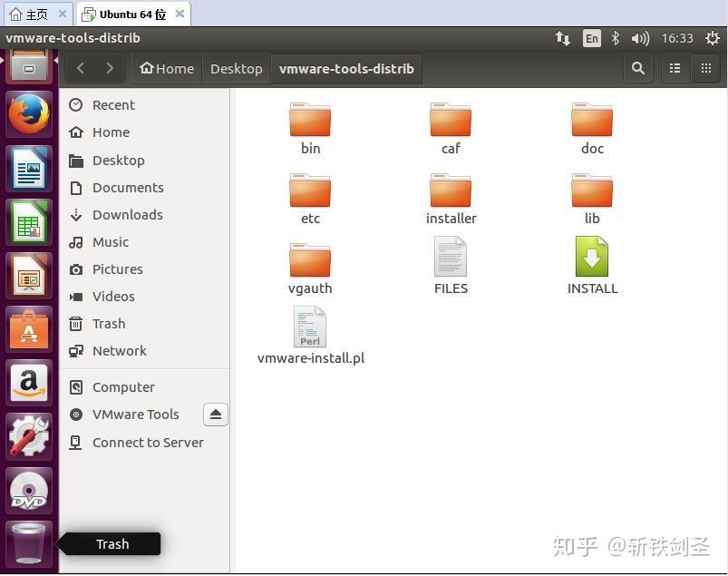Click the vmware-tools-distrib path segment
Viewport: 728px width, 576px height.
tap(346, 68)
